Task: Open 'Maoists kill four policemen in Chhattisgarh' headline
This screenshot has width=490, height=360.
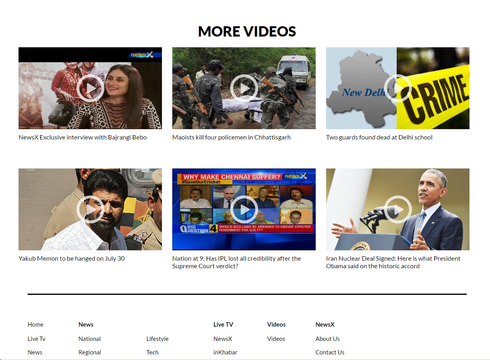Action: [232, 137]
